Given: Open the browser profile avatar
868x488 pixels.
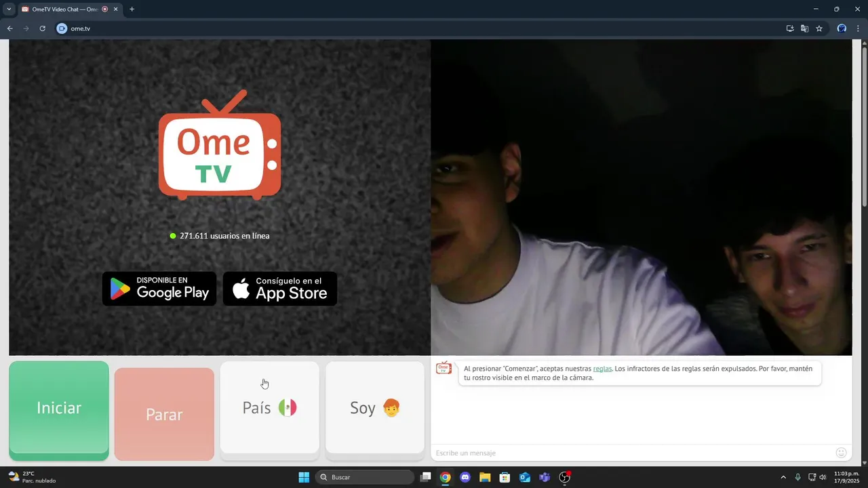Looking at the screenshot, I should (x=842, y=28).
